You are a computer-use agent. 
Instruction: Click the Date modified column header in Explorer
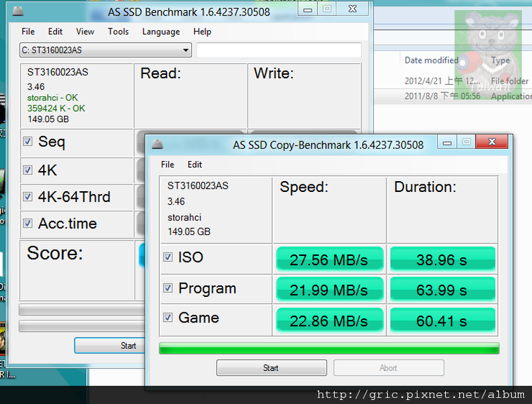(432, 61)
